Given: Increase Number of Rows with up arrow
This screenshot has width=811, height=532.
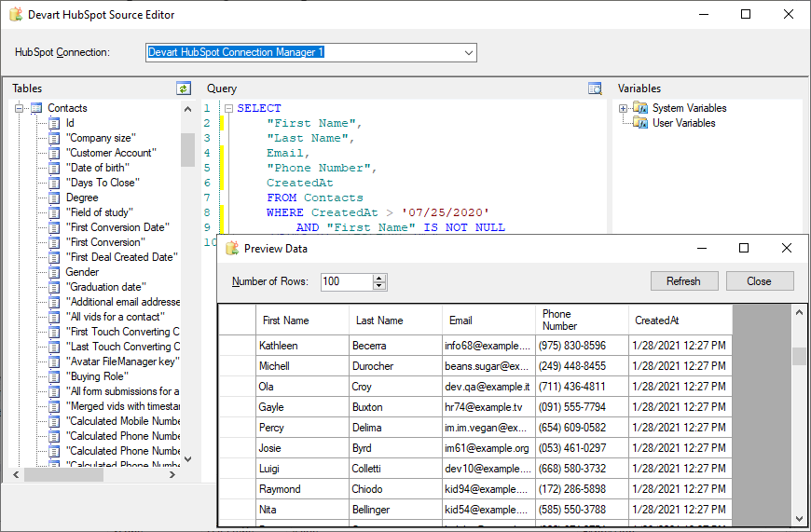Looking at the screenshot, I should pyautogui.click(x=379, y=278).
